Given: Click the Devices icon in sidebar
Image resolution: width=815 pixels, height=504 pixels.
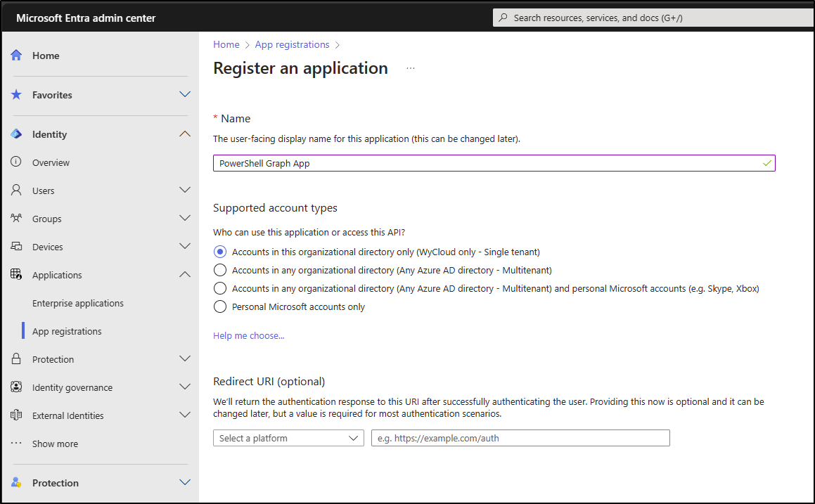Looking at the screenshot, I should click(x=17, y=247).
